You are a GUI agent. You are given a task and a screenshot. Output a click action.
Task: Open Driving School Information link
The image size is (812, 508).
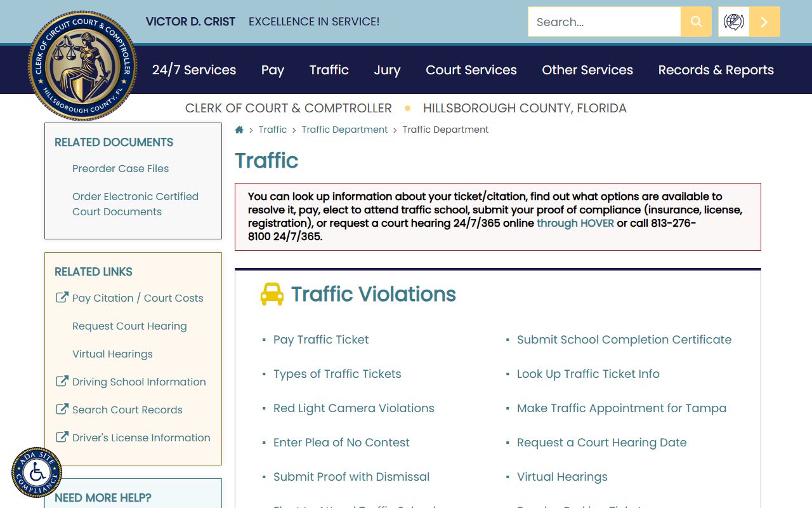pos(139,382)
